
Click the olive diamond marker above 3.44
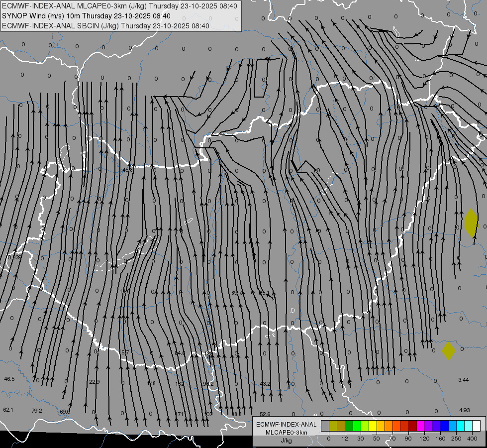[x=449, y=351]
